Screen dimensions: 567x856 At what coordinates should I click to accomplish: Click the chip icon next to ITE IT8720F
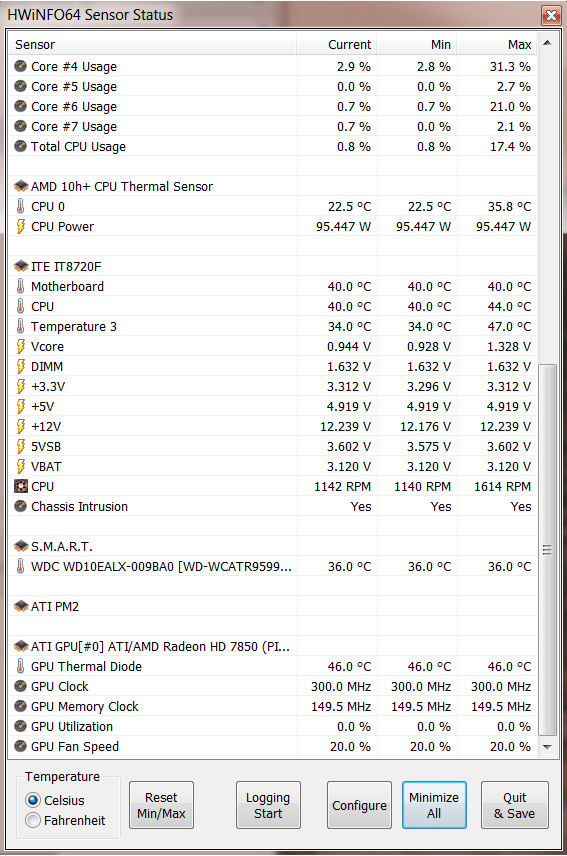(x=21, y=266)
